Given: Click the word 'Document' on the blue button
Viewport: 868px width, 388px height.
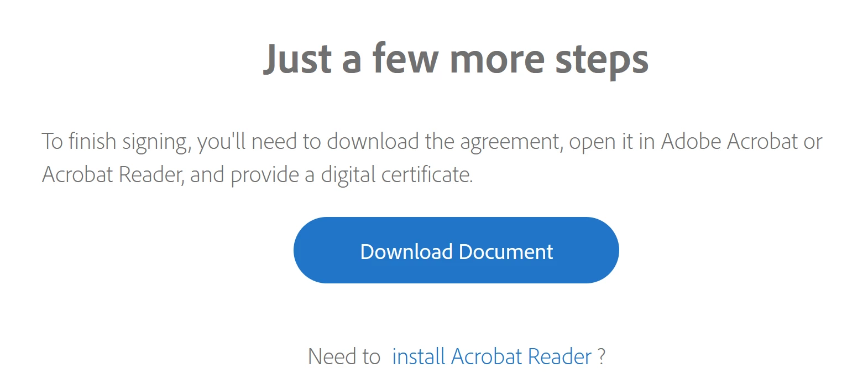Looking at the screenshot, I should coord(506,252).
